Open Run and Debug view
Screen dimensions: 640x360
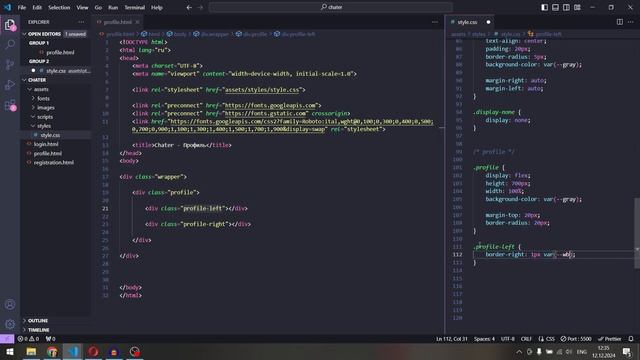(x=10, y=84)
